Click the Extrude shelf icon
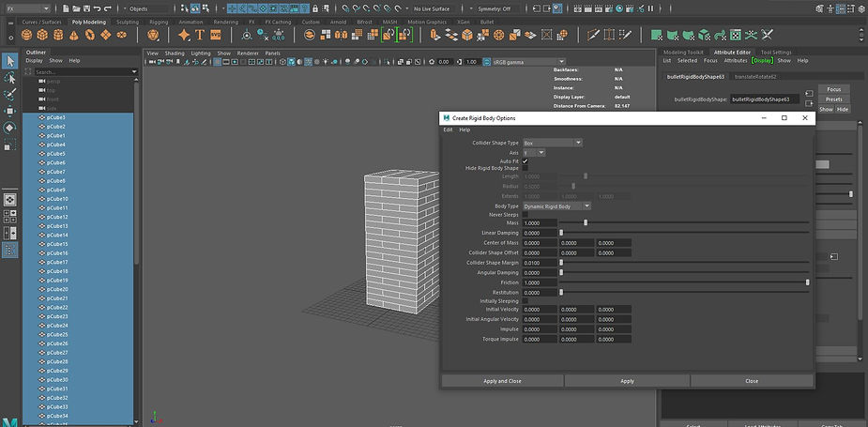868x427 pixels. click(x=435, y=35)
